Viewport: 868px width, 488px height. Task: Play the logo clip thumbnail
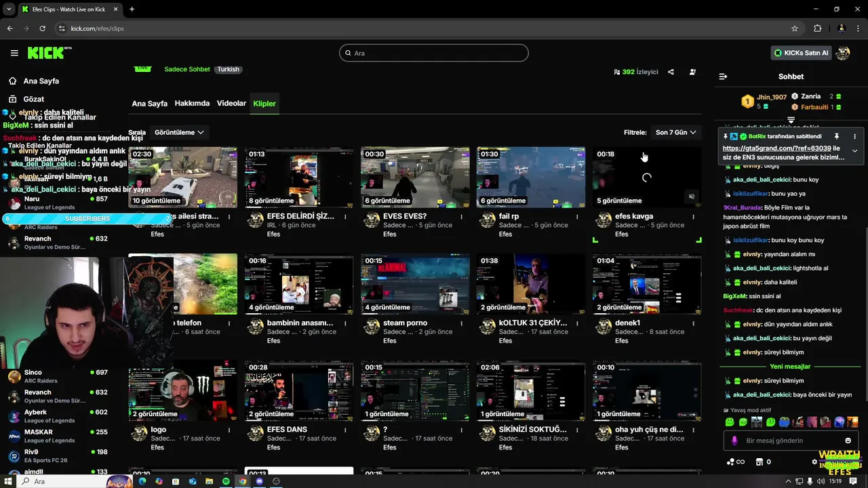pos(182,390)
